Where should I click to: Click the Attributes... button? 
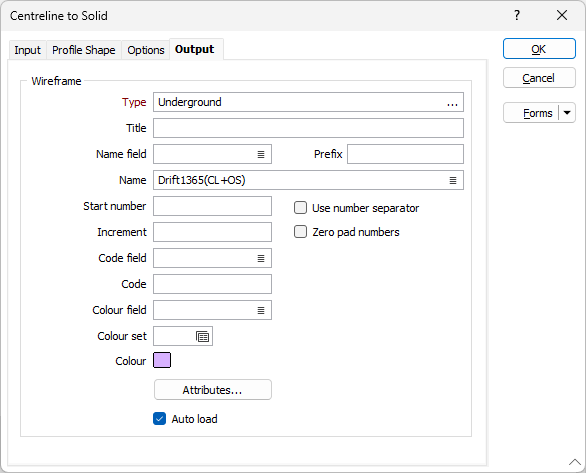[213, 390]
